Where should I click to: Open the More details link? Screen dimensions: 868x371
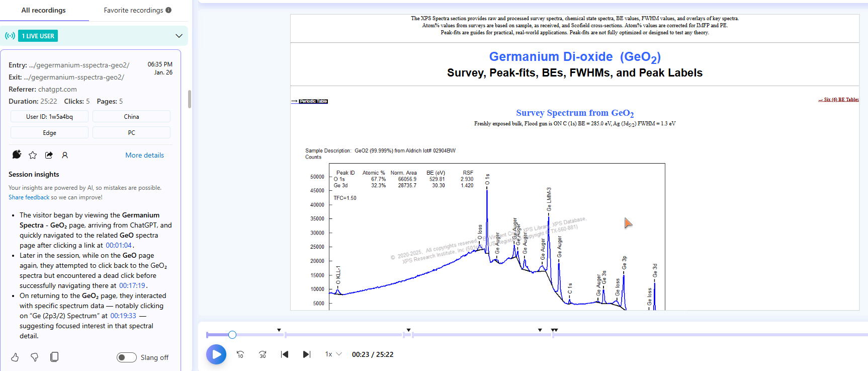tap(144, 155)
